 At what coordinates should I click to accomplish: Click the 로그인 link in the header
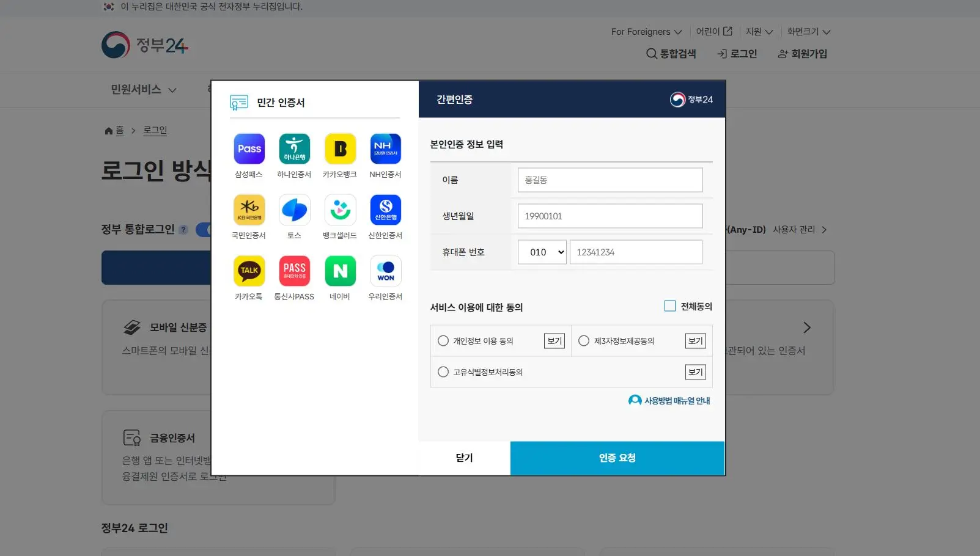click(x=737, y=54)
